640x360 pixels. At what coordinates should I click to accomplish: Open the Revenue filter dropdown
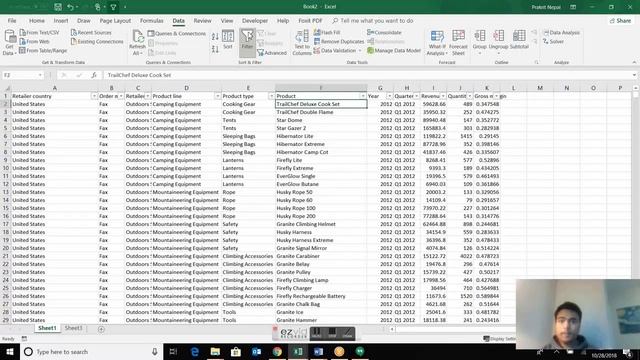443,96
